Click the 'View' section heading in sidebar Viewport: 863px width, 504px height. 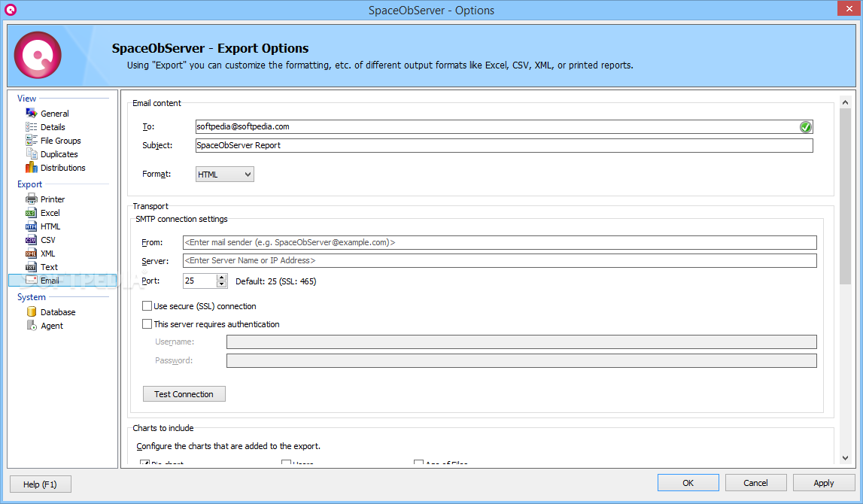coord(26,99)
